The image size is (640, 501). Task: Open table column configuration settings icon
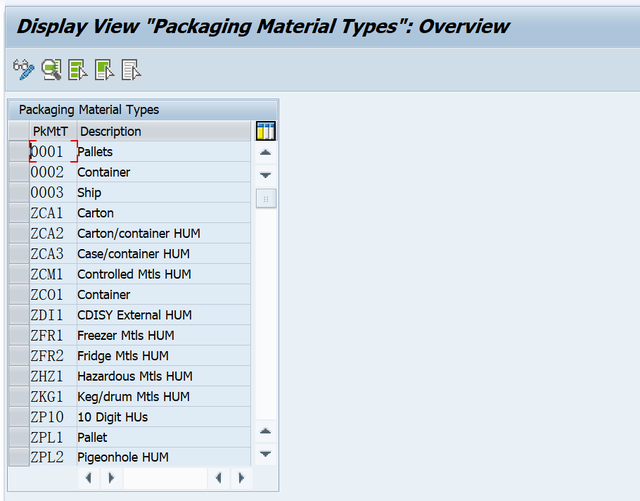[x=266, y=131]
